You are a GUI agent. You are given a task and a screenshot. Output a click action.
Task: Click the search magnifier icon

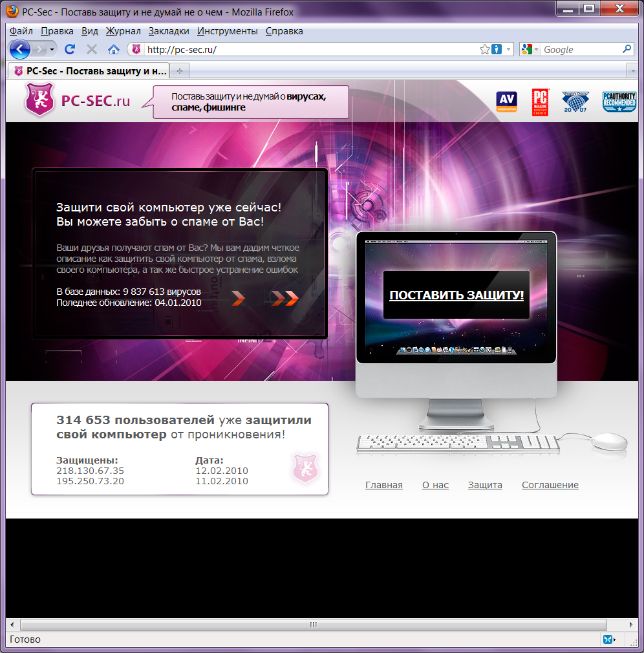[627, 49]
